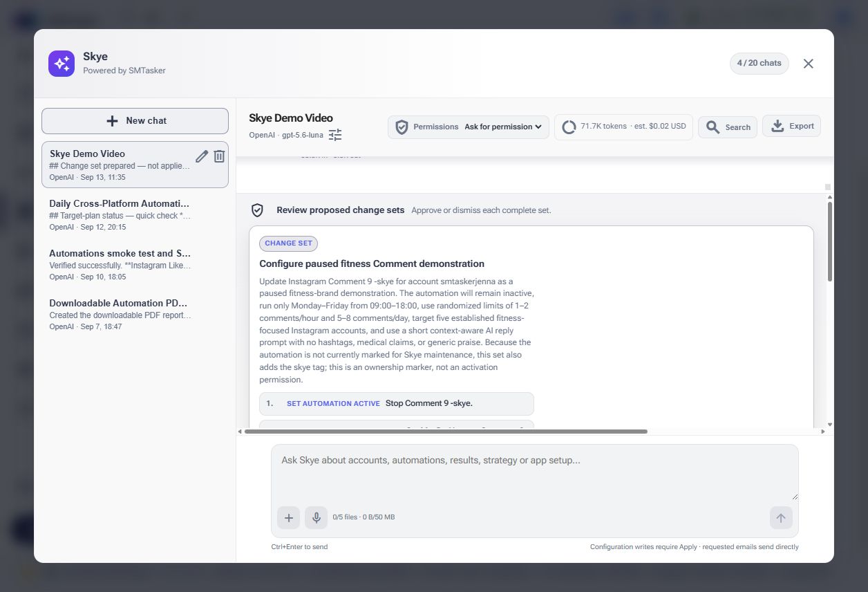Click the OpenAI · gpt-5.6-luna model label
The height and width of the screenshot is (592, 868).
click(286, 135)
